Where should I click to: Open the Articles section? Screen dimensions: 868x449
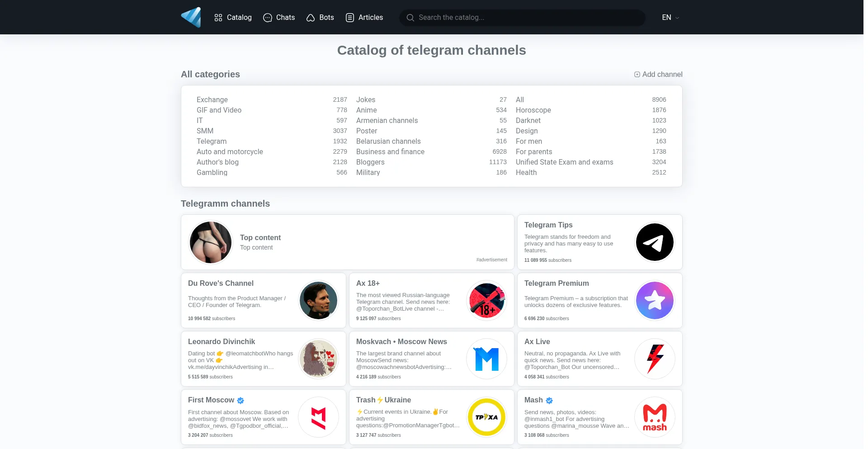(364, 18)
